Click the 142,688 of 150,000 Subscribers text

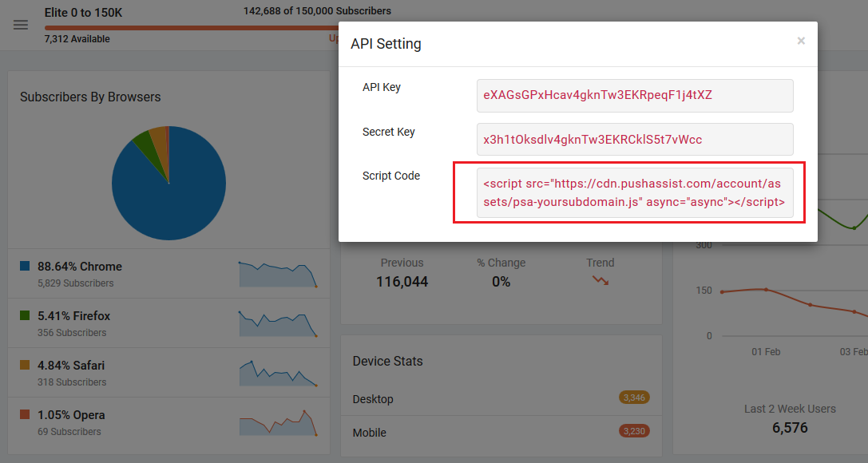(317, 11)
